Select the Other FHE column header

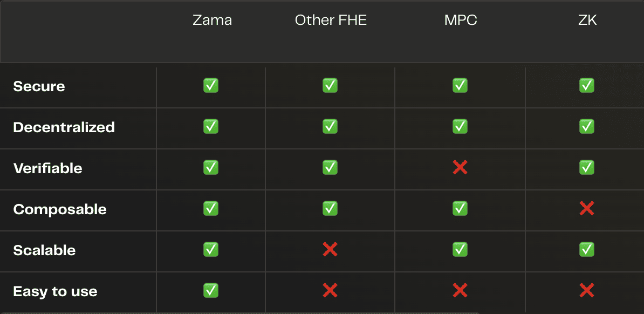(x=331, y=21)
